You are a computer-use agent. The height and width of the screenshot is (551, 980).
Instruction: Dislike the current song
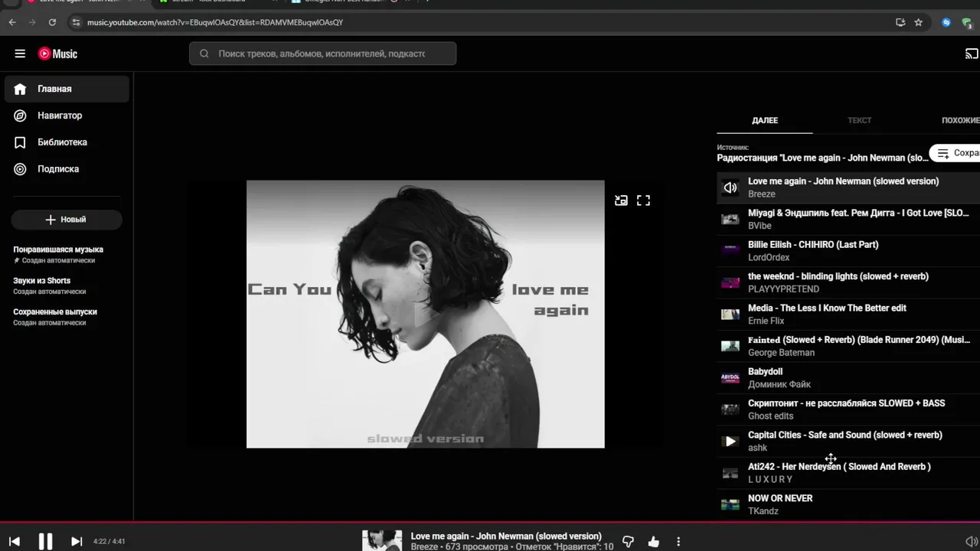(x=628, y=542)
